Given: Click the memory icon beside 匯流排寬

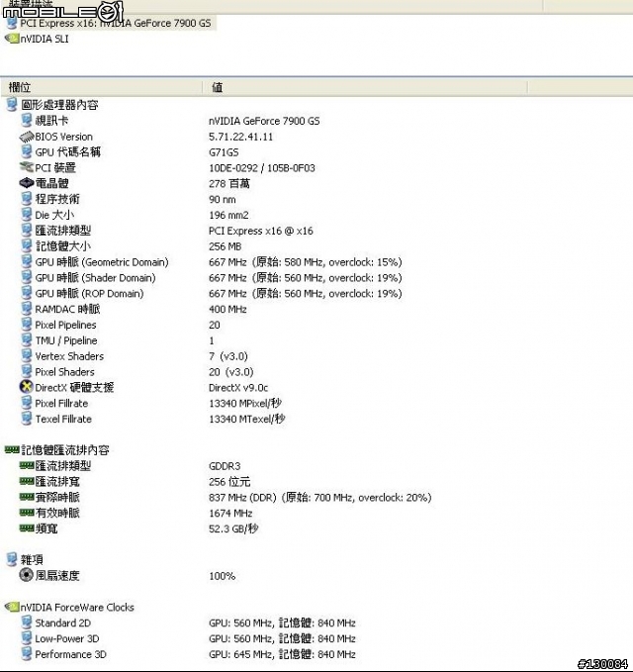Looking at the screenshot, I should pyautogui.click(x=27, y=481).
